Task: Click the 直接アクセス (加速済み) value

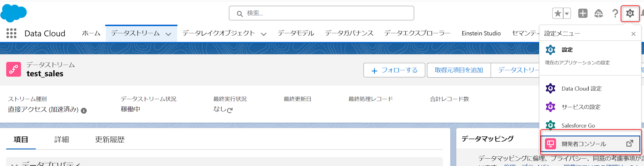Action: tap(43, 109)
